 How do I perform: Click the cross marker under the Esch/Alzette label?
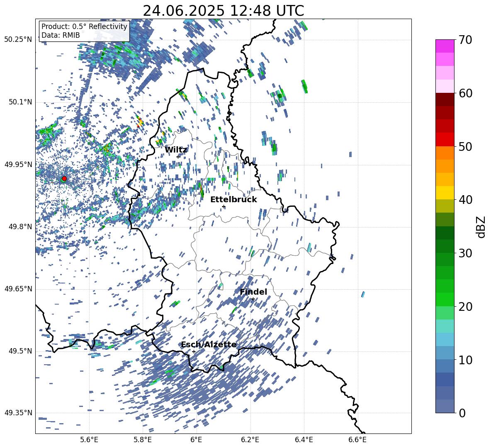[x=194, y=351]
